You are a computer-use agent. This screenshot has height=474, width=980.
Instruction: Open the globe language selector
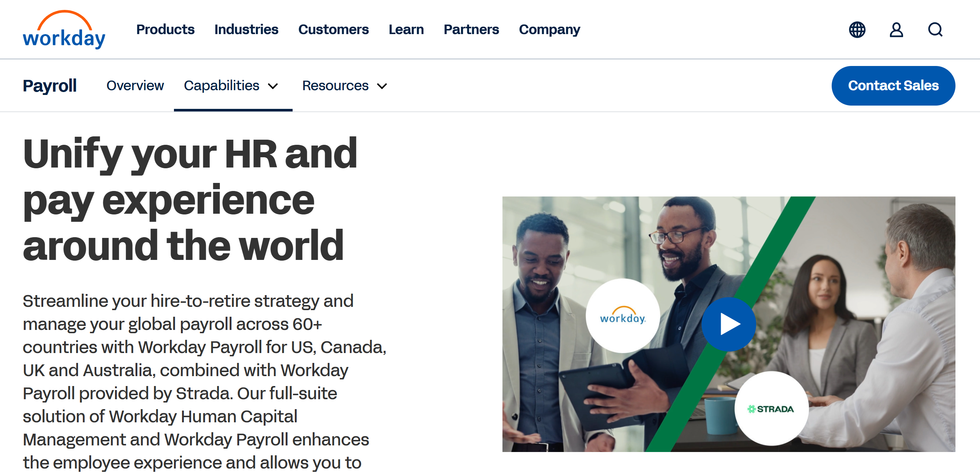(x=857, y=30)
